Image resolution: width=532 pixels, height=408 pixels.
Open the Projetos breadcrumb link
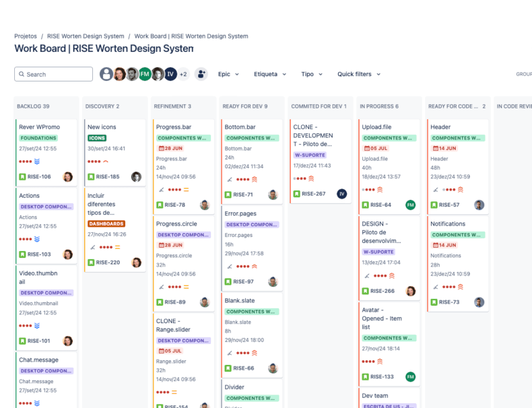(x=26, y=36)
